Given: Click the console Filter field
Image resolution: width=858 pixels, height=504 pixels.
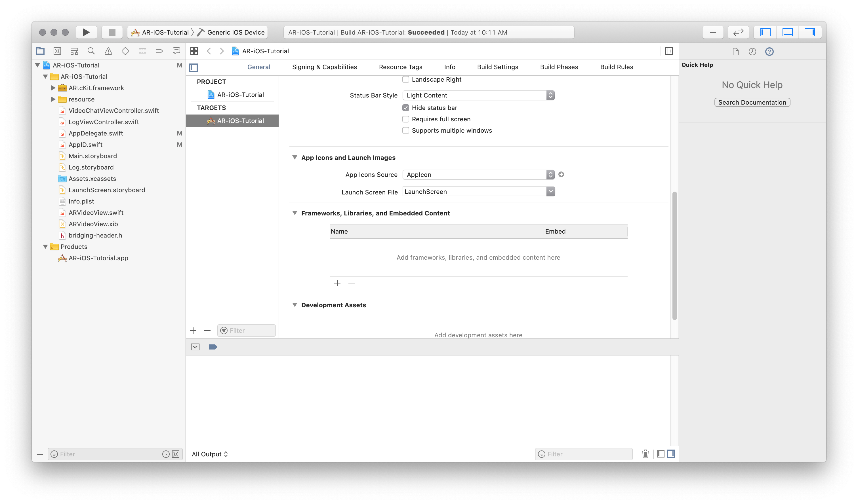Looking at the screenshot, I should click(584, 454).
